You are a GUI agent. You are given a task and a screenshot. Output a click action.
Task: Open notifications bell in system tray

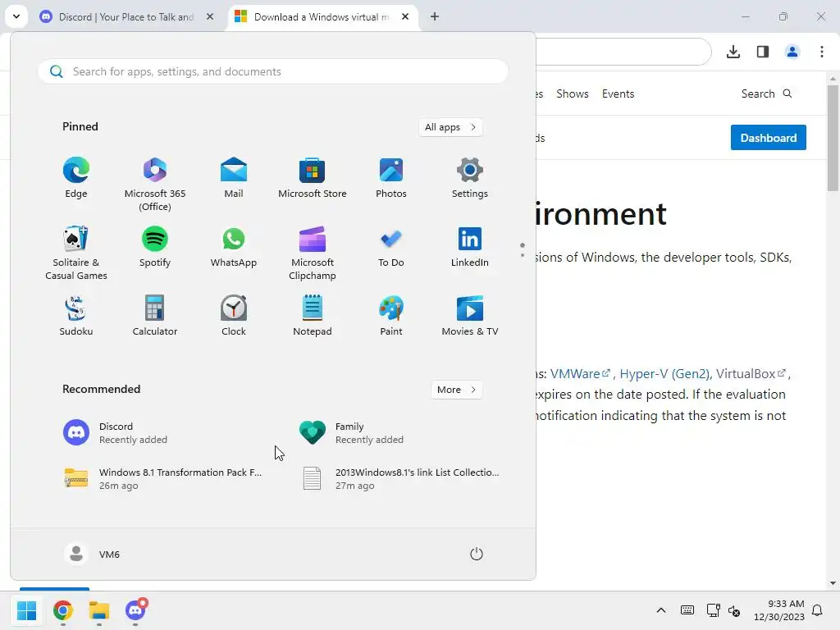818,610
